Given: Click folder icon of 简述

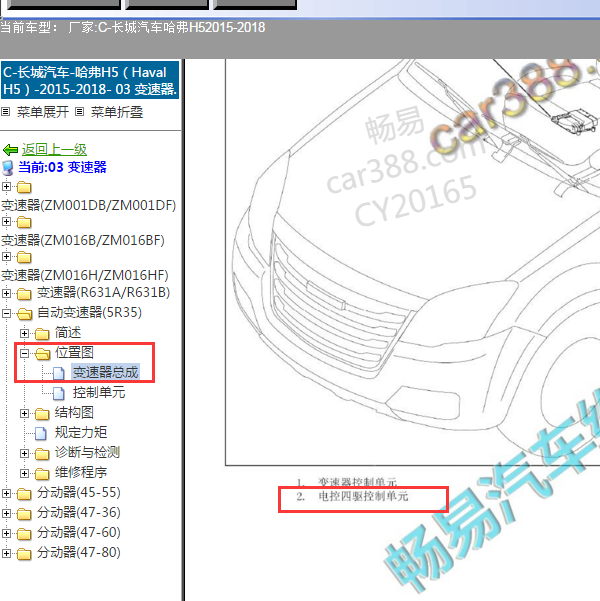Looking at the screenshot, I should [42, 334].
